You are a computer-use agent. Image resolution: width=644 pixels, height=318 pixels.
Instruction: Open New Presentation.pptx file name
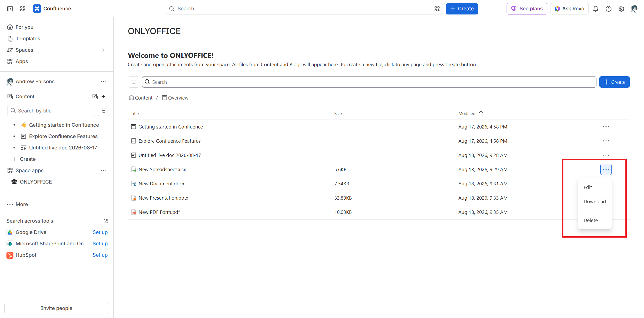(163, 198)
